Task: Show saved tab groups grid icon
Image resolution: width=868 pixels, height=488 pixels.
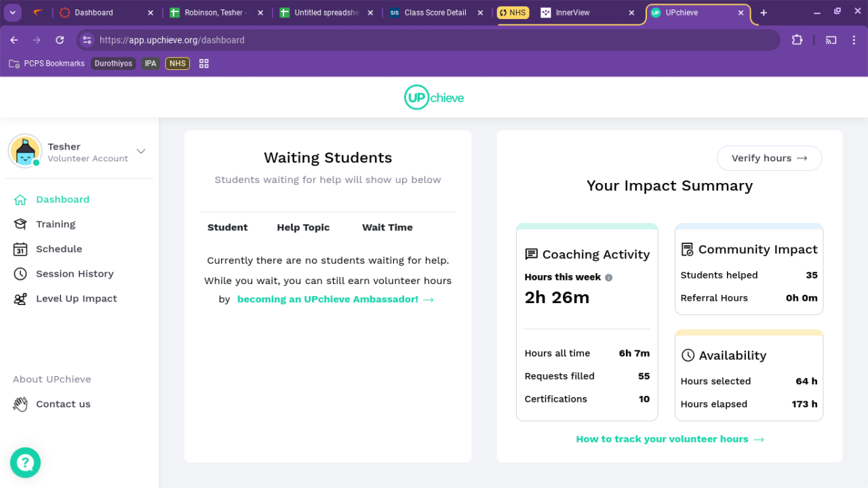Action: coord(204,64)
